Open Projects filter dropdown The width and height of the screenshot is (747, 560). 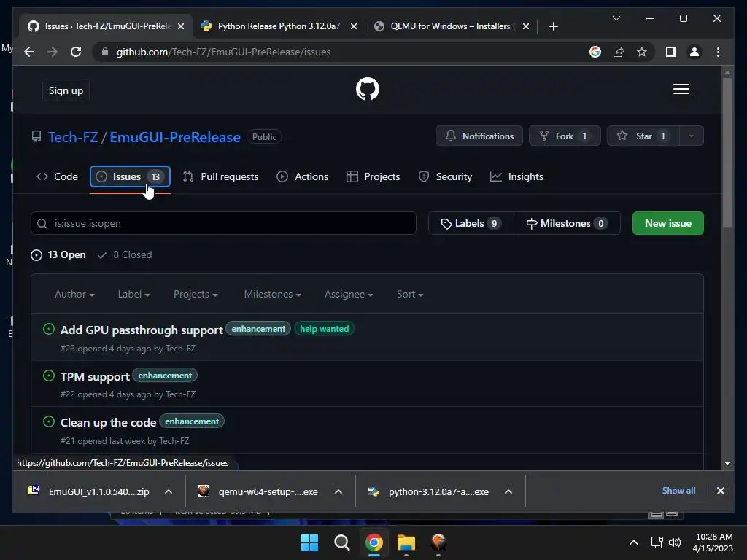(x=196, y=295)
